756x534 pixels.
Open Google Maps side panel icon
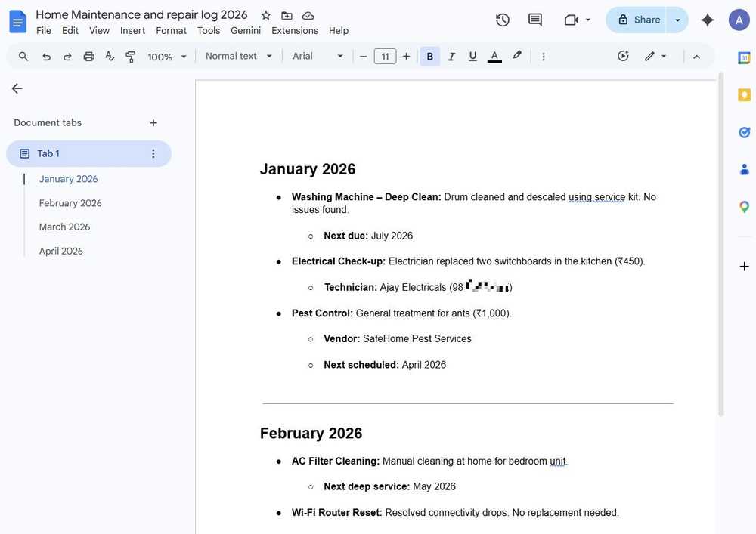[744, 207]
